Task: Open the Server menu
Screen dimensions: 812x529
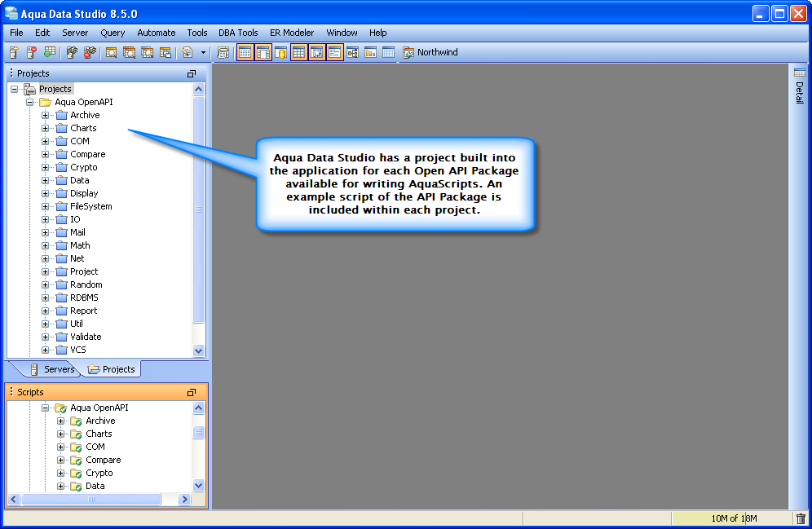Action: pos(75,33)
